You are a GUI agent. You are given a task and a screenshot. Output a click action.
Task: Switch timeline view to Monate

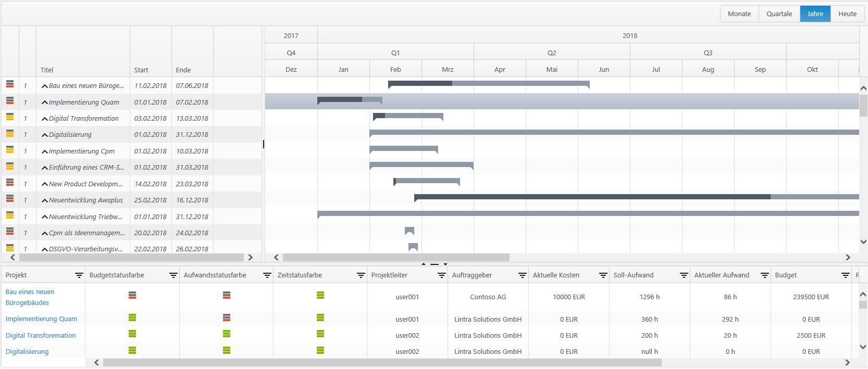[x=739, y=14]
